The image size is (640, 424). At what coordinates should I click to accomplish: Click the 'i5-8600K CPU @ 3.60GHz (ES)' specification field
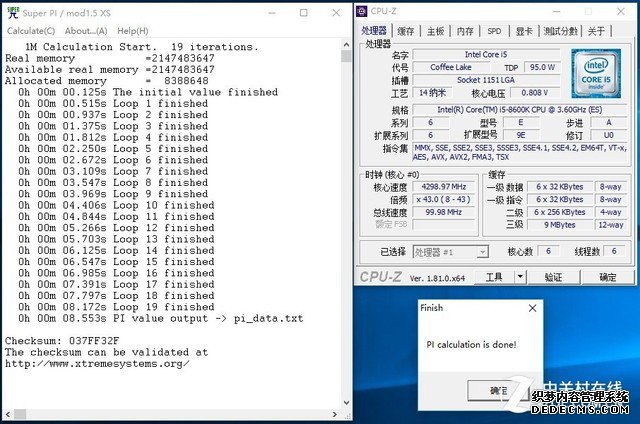pos(520,109)
